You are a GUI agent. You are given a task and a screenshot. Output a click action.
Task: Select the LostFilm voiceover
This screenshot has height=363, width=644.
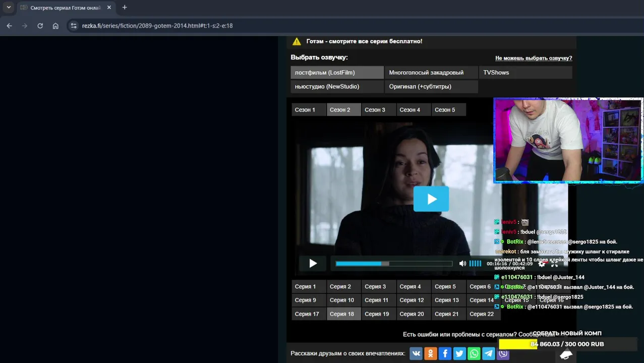point(337,73)
